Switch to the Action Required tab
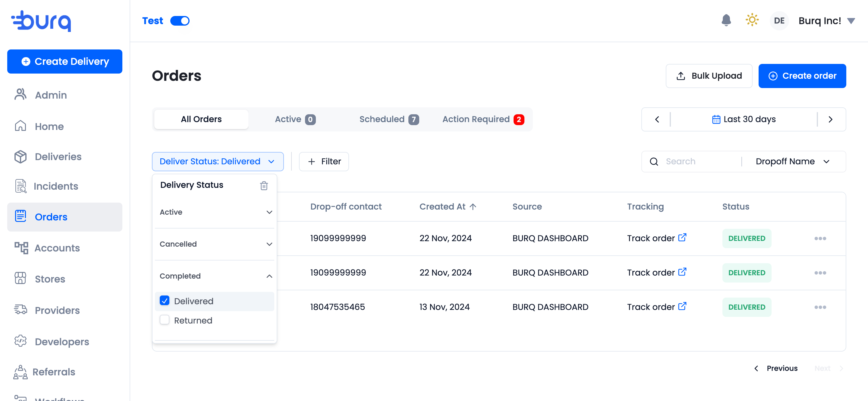The height and width of the screenshot is (401, 868). pos(483,119)
